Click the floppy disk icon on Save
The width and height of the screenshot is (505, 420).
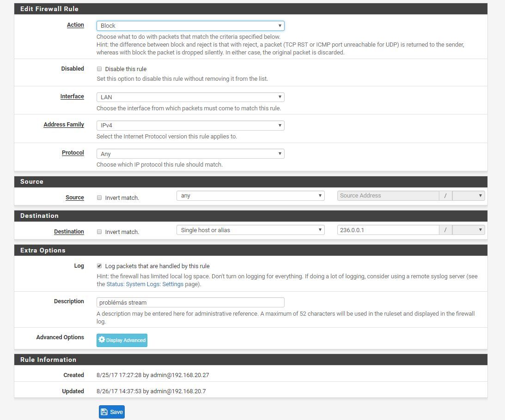[104, 412]
